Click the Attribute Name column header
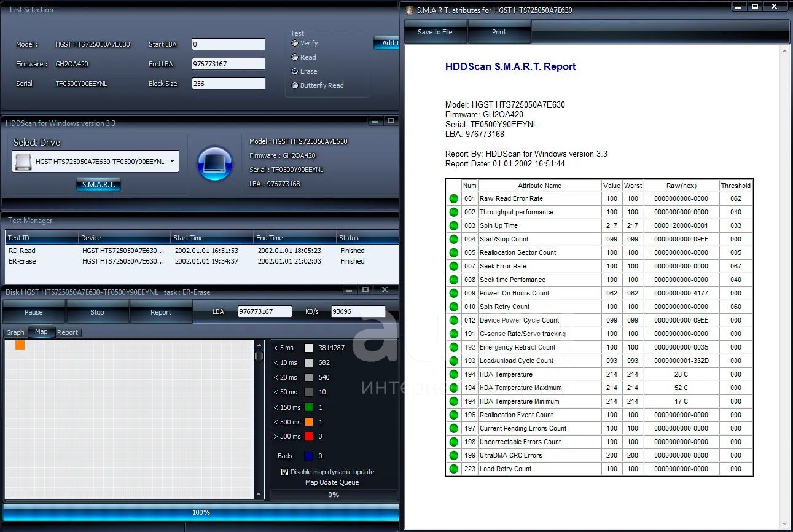 pos(539,186)
